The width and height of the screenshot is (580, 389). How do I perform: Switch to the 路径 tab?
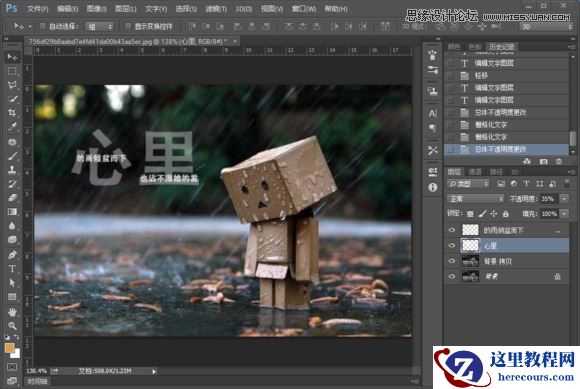pos(496,172)
